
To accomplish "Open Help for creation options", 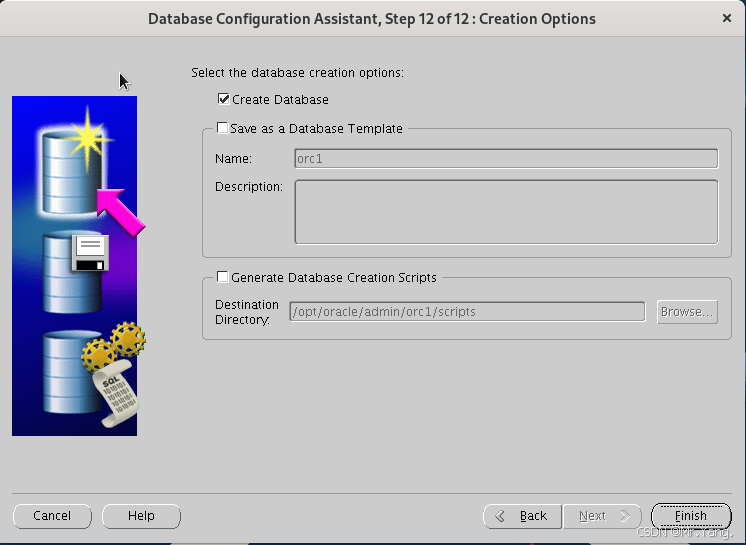I will point(141,516).
